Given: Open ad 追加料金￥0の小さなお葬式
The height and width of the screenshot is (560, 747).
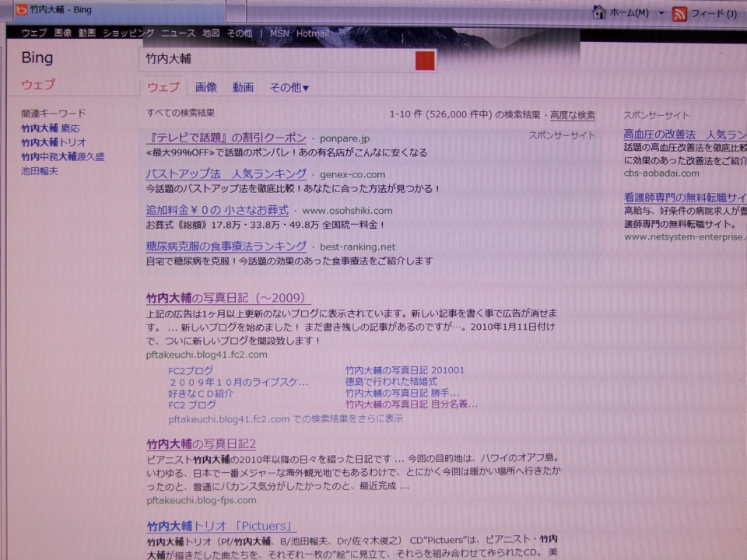Looking at the screenshot, I should (217, 210).
